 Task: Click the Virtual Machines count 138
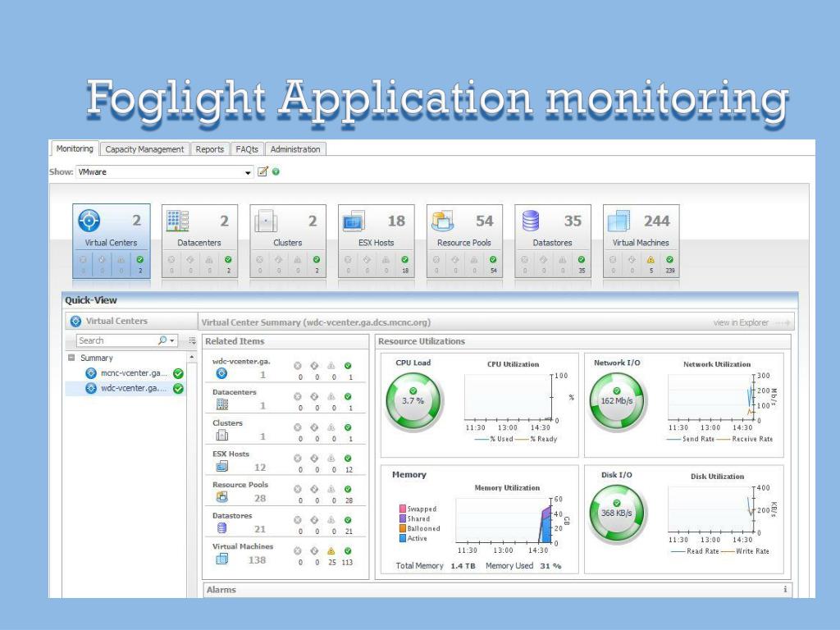[x=257, y=559]
